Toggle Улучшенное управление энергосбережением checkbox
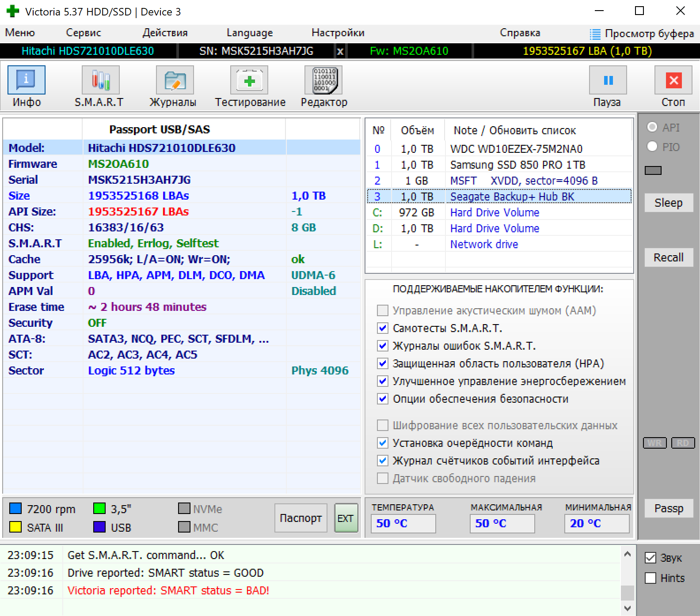The height and width of the screenshot is (616, 700). (383, 381)
